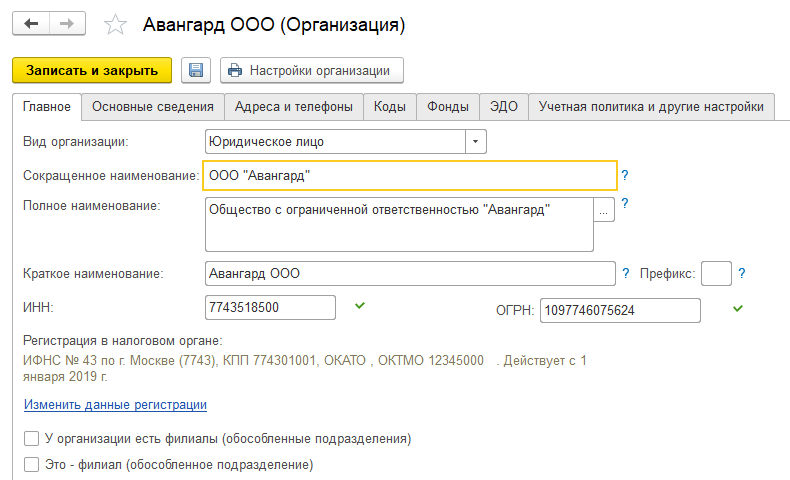Screen dimensions: 790x480
Task: Click into the ИНН input field
Action: click(x=270, y=306)
